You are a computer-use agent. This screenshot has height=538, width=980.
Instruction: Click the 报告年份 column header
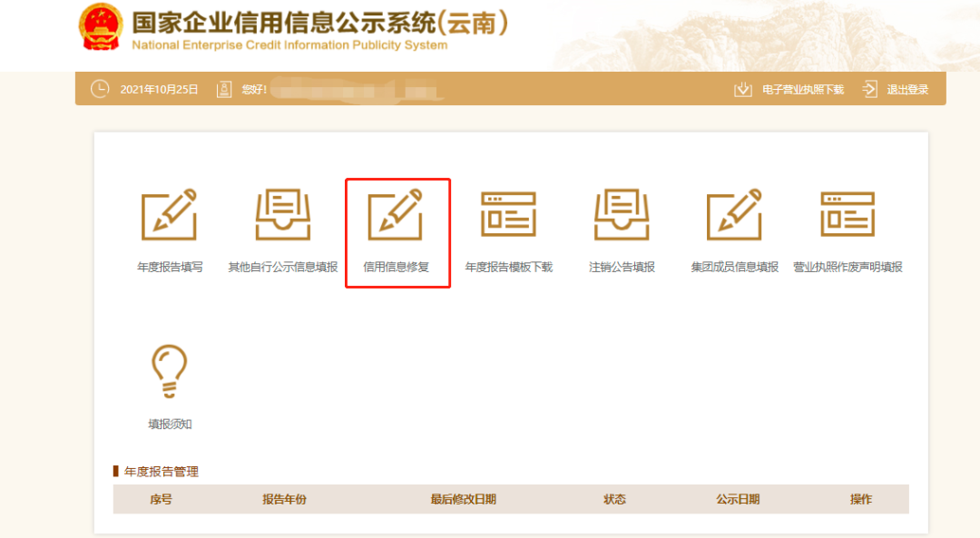284,499
